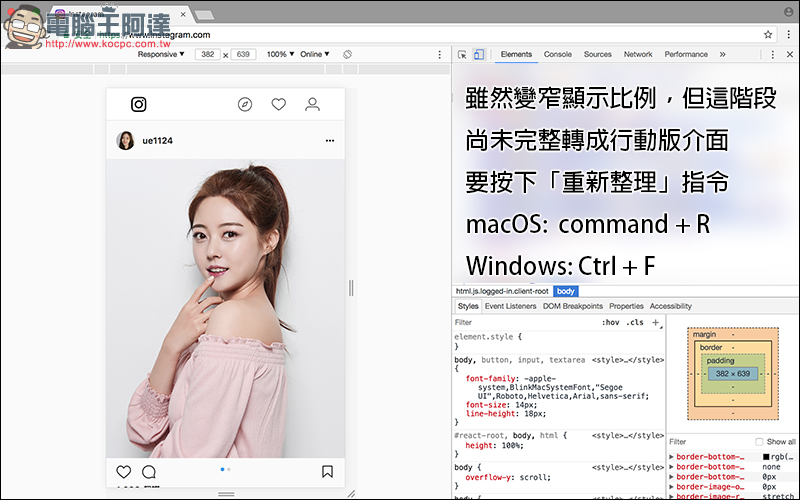Expand the border-bottom property with none value
The image size is (800, 500).
[x=671, y=467]
